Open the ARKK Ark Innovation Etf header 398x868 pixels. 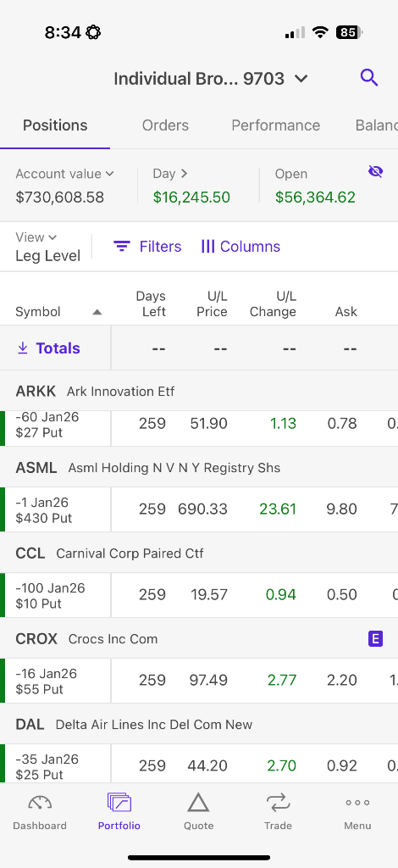click(199, 392)
